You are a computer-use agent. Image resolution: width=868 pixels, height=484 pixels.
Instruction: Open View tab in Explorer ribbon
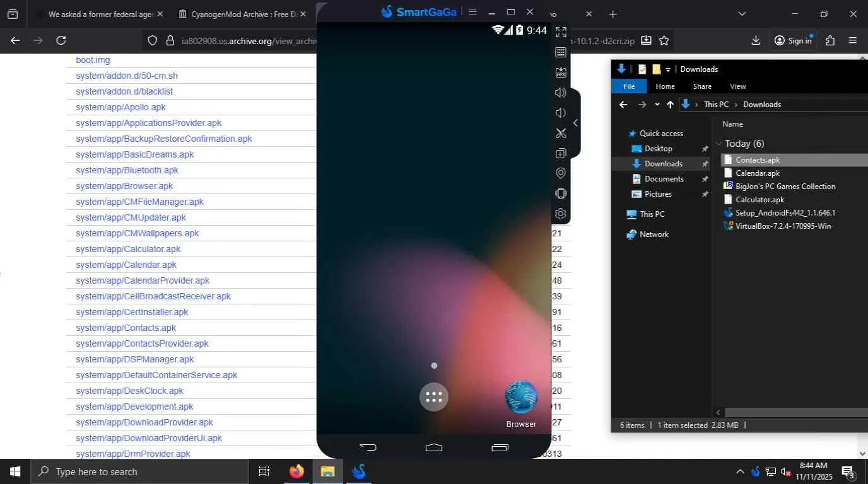point(737,86)
